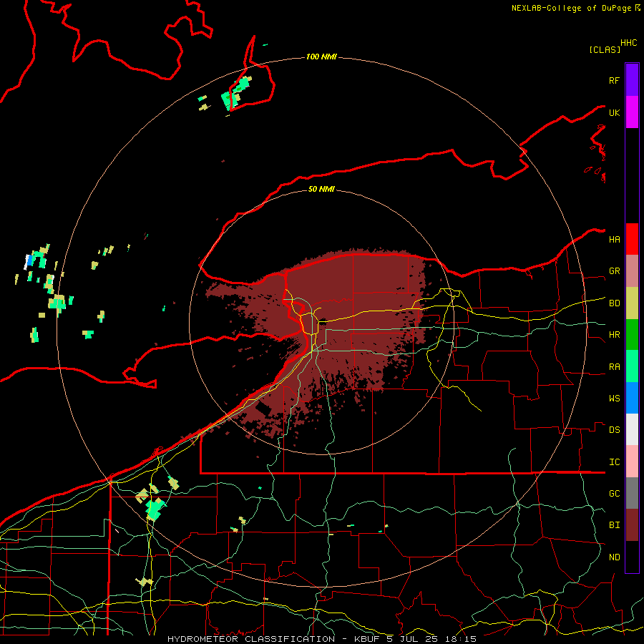Select the BD yellow legend block

[632, 303]
